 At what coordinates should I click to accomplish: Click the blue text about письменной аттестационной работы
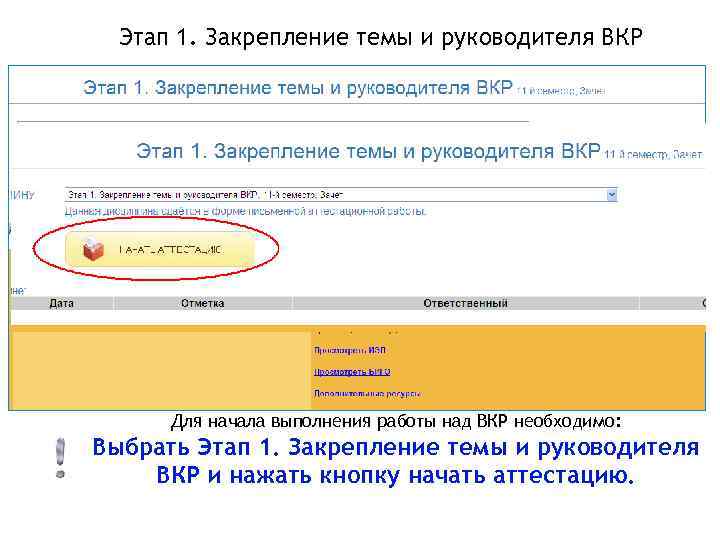(x=245, y=211)
